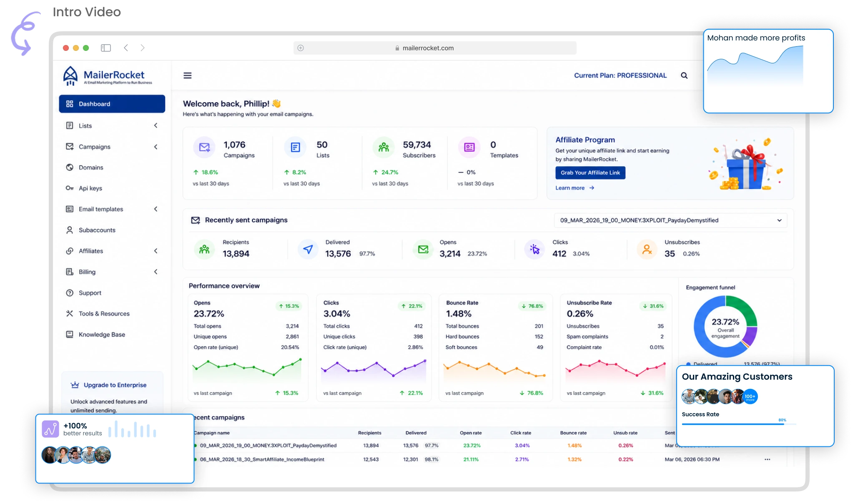Click the Recently sent campaigns envelope icon

pos(196,220)
